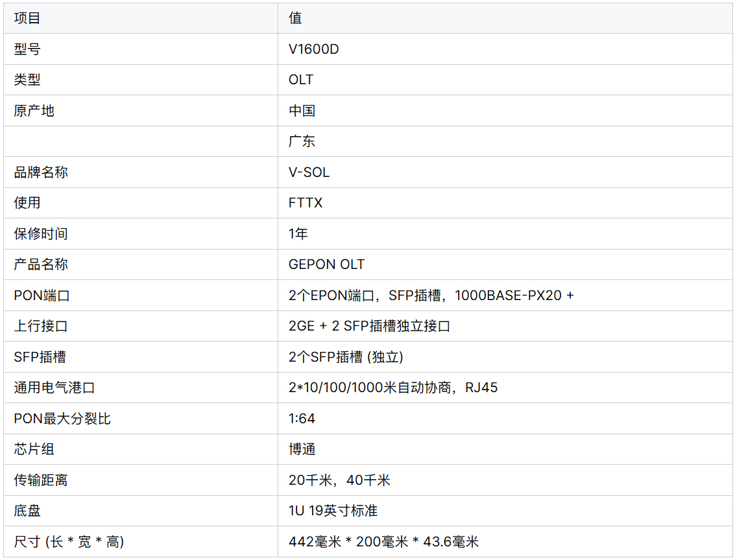Select the 442毫米 dimensions value
Image resolution: width=735 pixels, height=560 pixels.
(x=383, y=542)
